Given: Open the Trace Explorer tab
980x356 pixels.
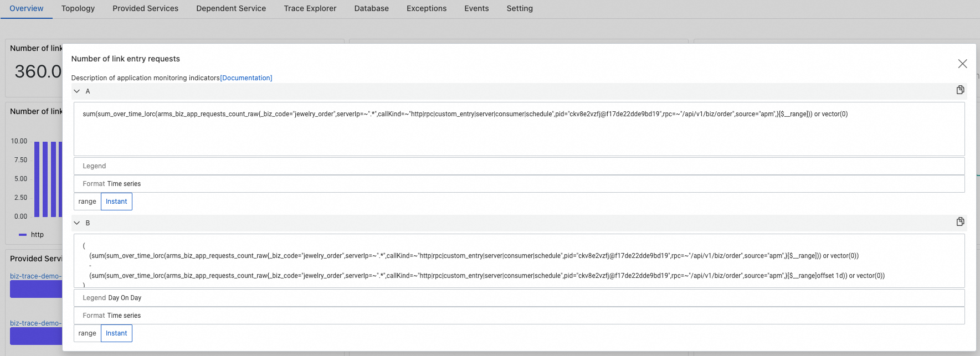Looking at the screenshot, I should 310,8.
